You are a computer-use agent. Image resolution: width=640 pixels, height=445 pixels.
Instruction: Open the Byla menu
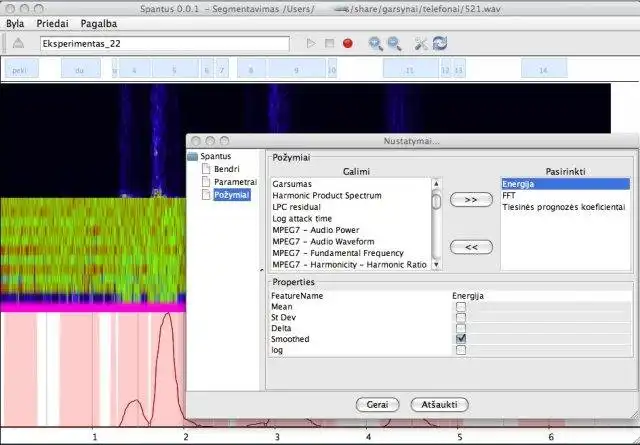[15, 22]
